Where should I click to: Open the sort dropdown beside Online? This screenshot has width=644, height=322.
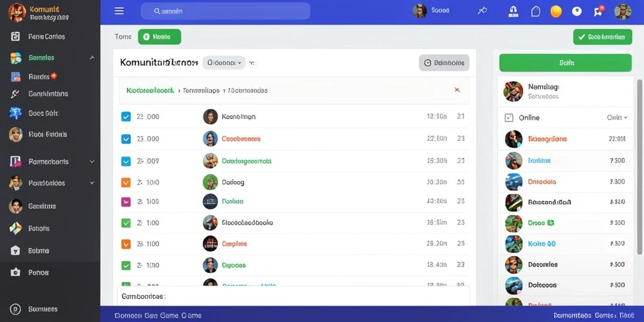pos(618,118)
